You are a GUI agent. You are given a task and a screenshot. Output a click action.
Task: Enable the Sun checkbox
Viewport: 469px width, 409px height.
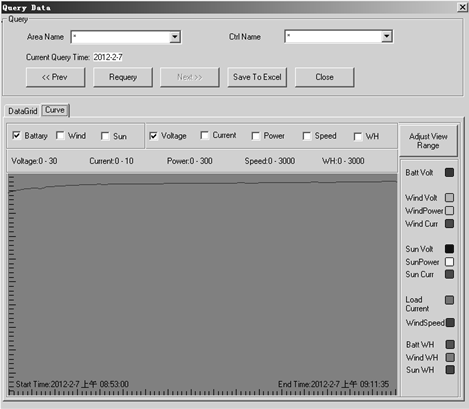105,136
